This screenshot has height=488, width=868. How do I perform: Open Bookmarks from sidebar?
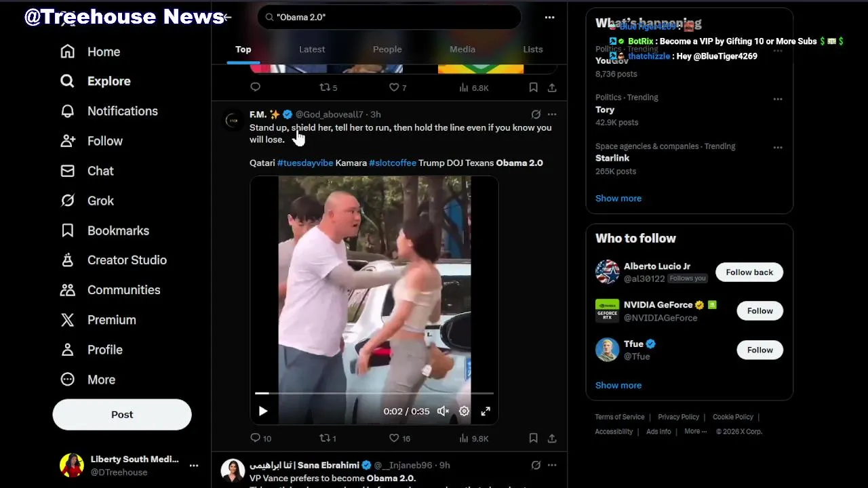pos(104,230)
